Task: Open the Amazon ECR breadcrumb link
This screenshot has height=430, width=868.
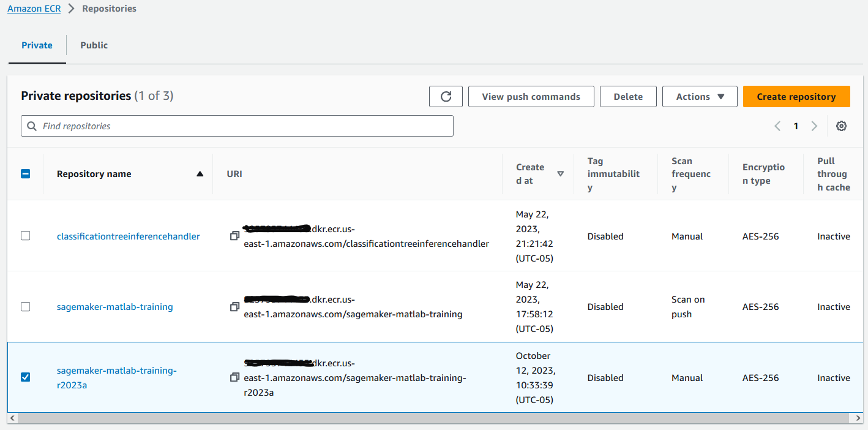Action: [34, 9]
